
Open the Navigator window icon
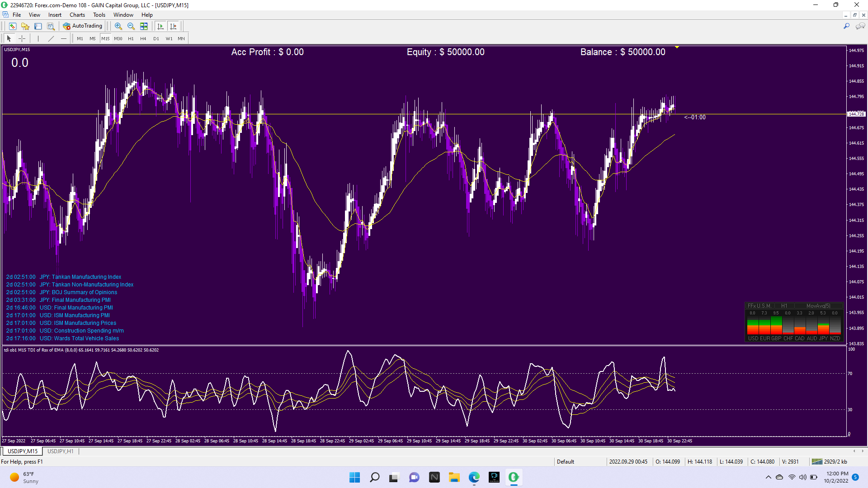[x=25, y=26]
